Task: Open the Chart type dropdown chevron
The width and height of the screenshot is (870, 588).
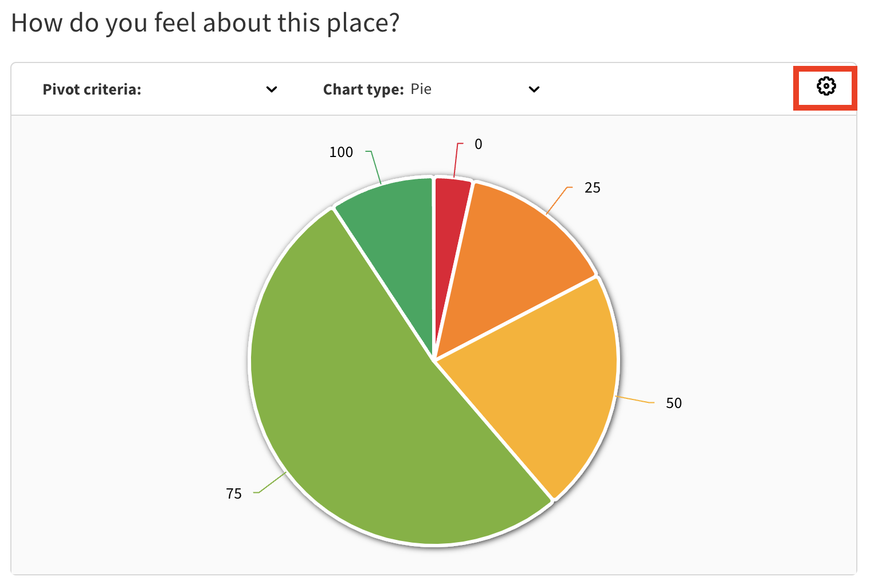Action: coord(534,89)
